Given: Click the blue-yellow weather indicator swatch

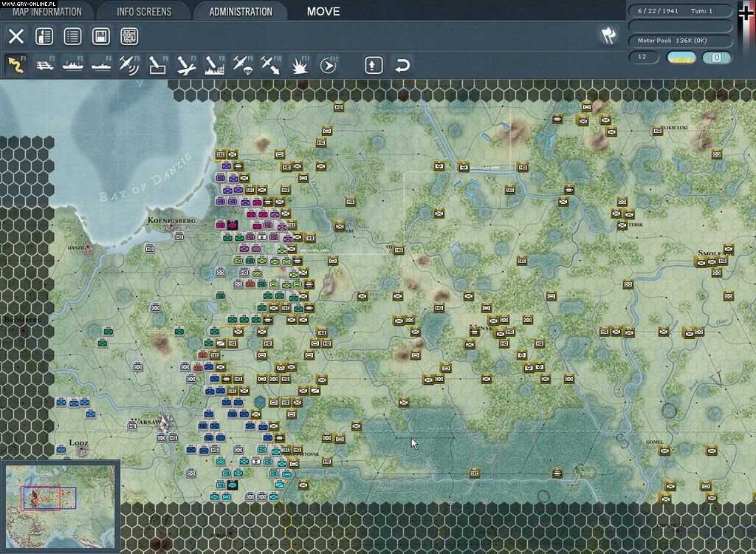Looking at the screenshot, I should click(681, 58).
